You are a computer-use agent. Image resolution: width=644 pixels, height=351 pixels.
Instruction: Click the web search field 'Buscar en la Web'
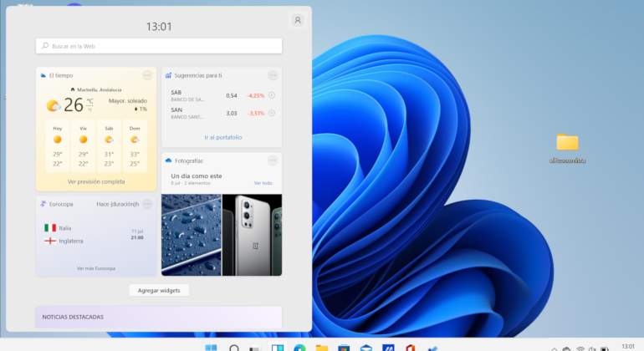tap(159, 46)
